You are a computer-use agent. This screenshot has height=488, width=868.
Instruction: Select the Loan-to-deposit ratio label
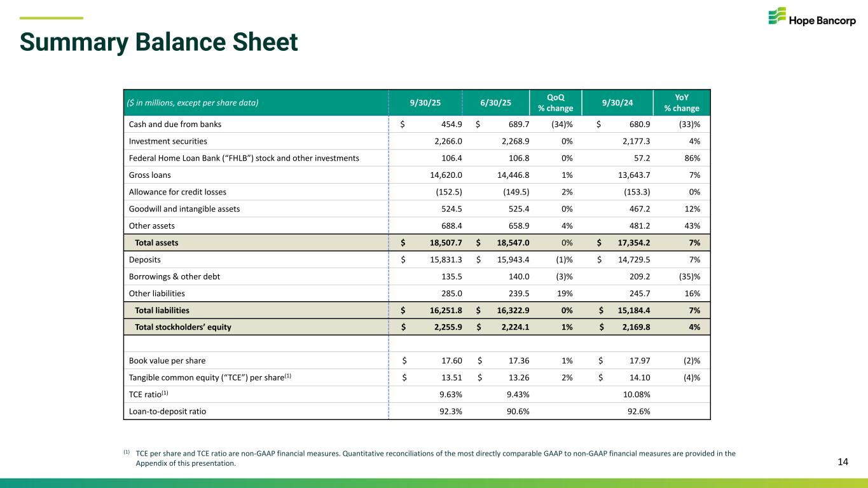(x=167, y=411)
